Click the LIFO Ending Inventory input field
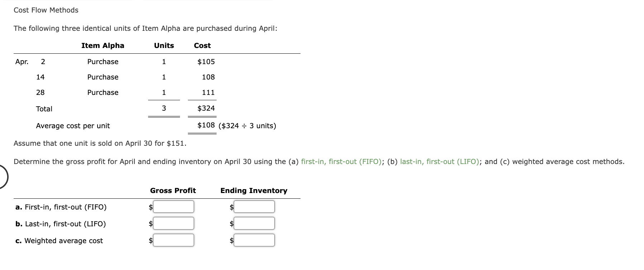The height and width of the screenshot is (270, 644). coord(254,223)
